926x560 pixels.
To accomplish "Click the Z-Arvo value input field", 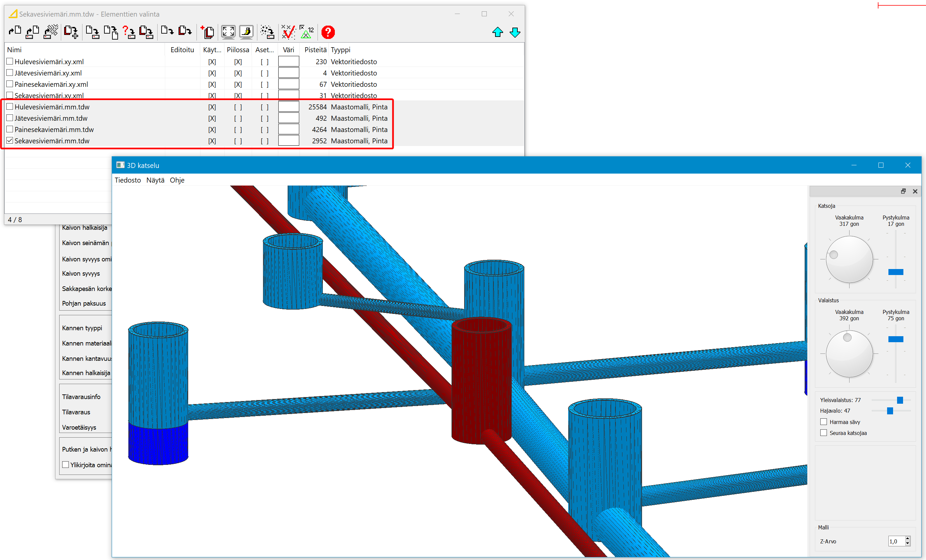I will 896,541.
